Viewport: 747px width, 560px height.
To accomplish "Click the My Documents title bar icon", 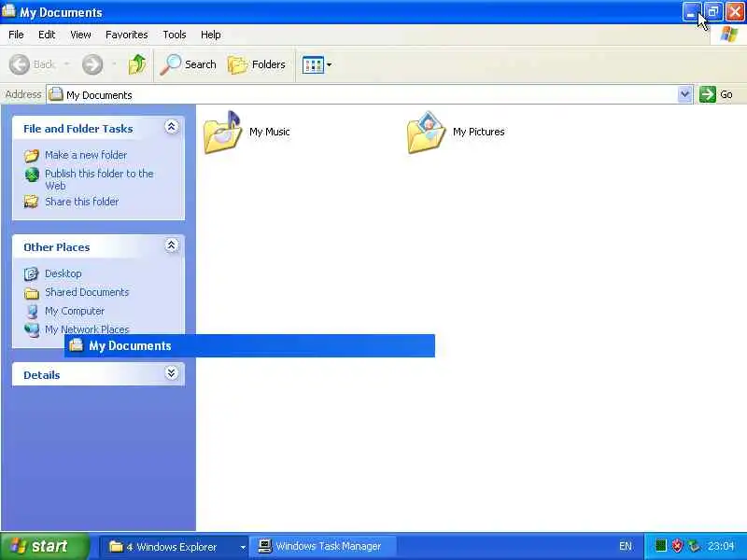I will 9,11.
